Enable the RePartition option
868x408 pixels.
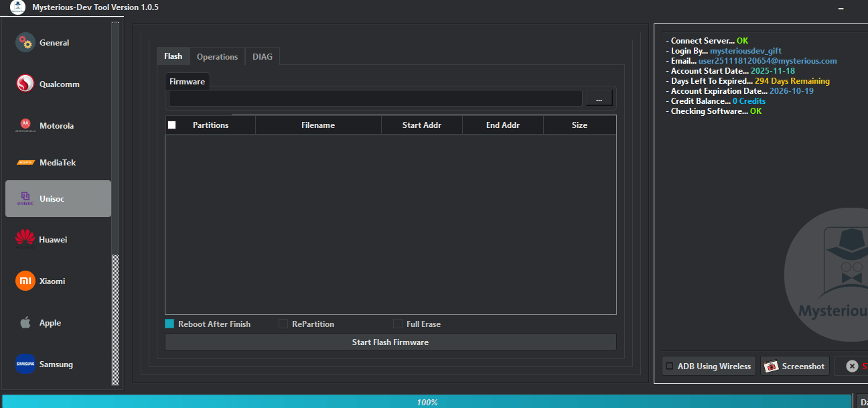(283, 324)
